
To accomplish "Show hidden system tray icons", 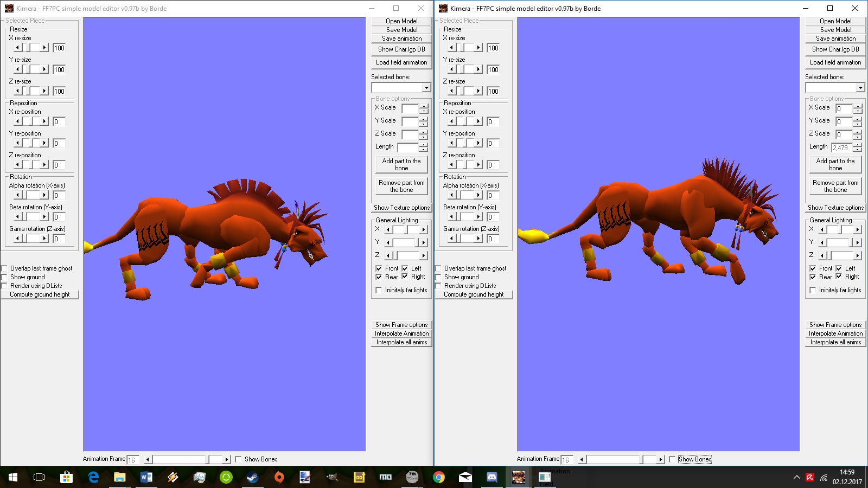I will [x=796, y=478].
